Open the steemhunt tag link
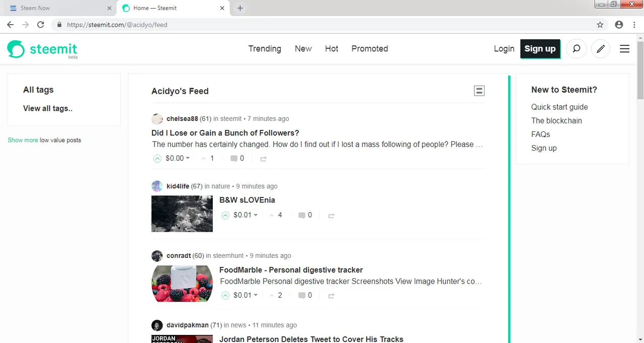Image resolution: width=644 pixels, height=343 pixels. point(227,256)
